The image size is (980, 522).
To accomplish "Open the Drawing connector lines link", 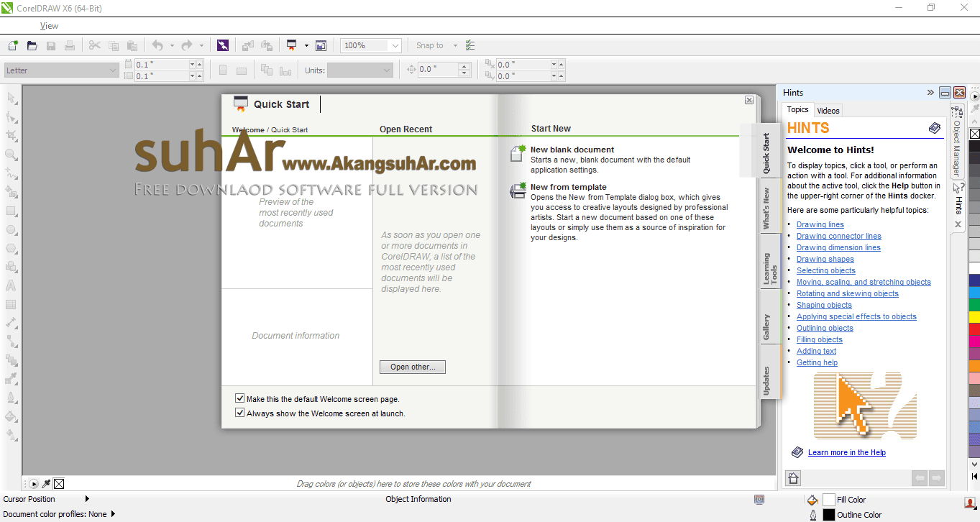I will coord(839,236).
